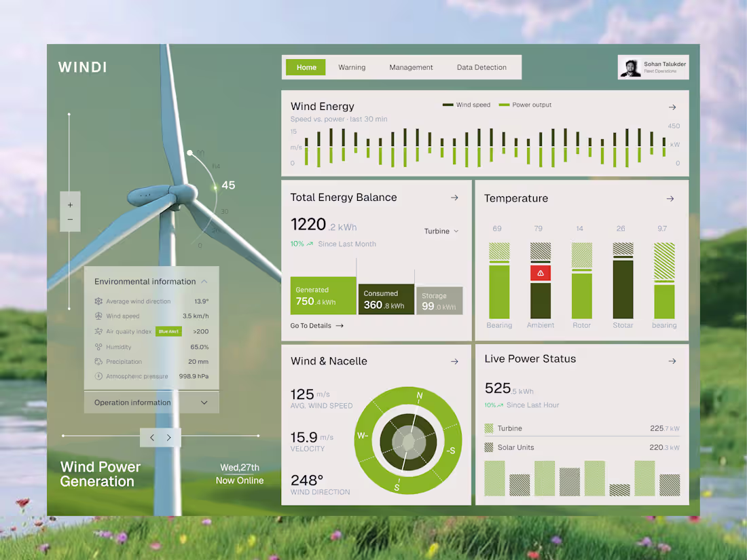Viewport: 747px width, 560px height.
Task: Select the Consumed 360.8 kWh block
Action: (x=386, y=299)
